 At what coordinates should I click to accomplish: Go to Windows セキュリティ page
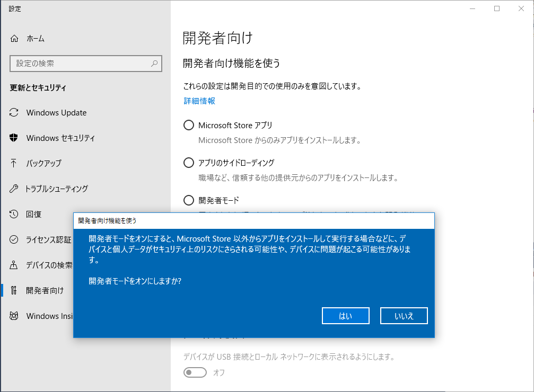60,138
